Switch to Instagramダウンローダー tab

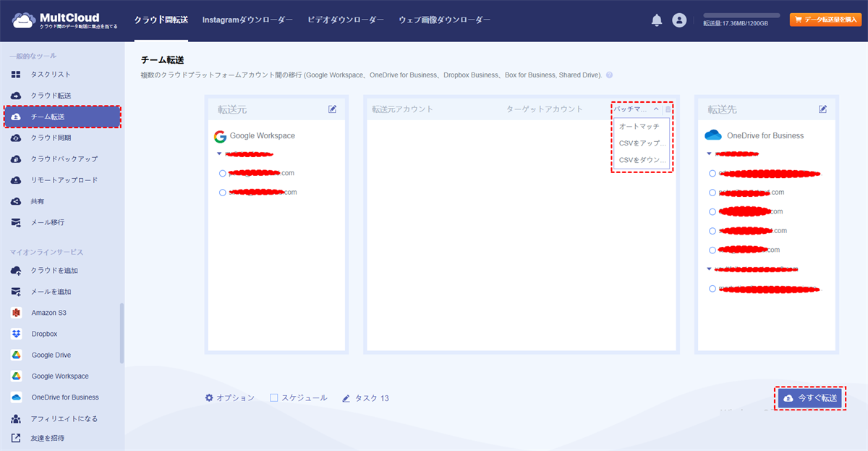coord(247,20)
